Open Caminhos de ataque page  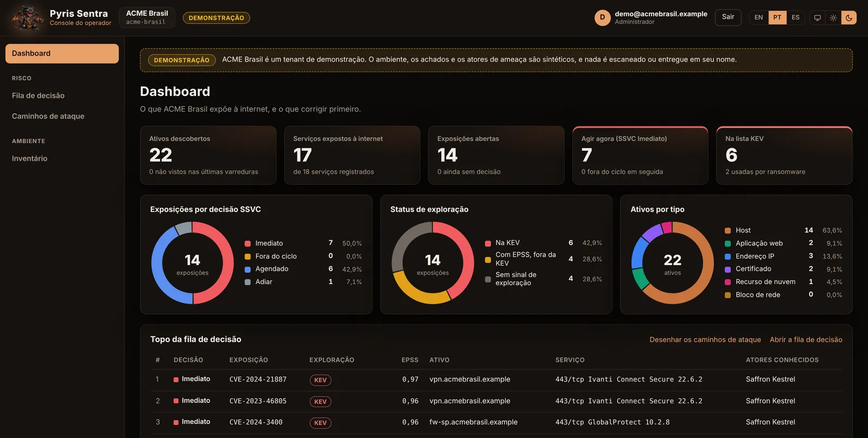pyautogui.click(x=62, y=117)
